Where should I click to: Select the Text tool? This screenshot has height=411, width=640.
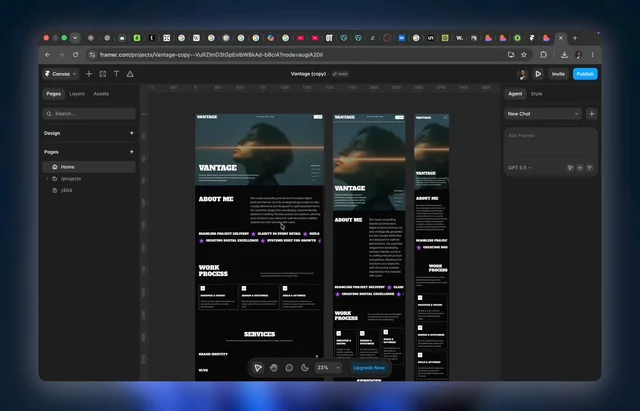[x=116, y=74]
